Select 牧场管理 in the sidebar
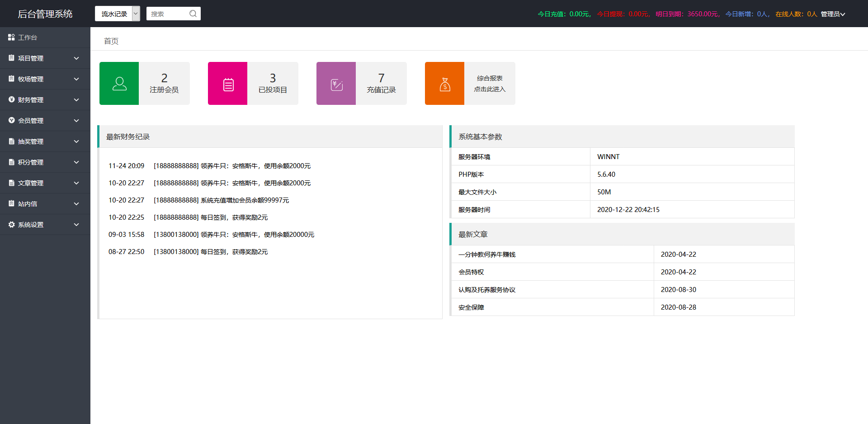868x424 pixels. click(31, 79)
